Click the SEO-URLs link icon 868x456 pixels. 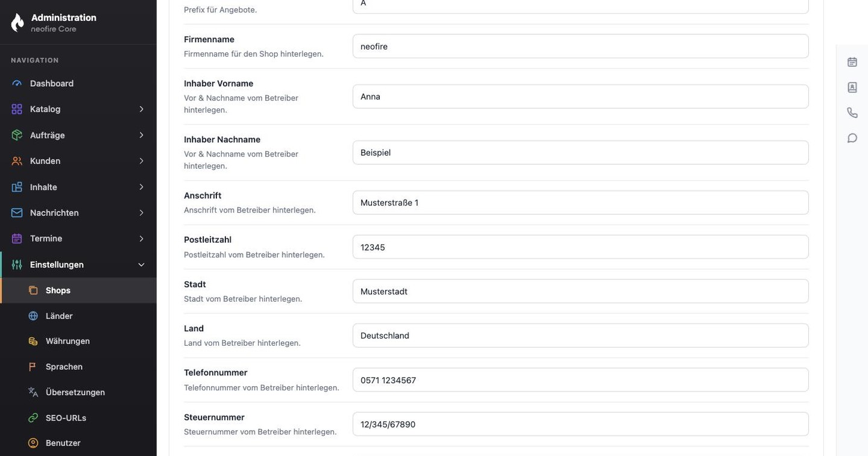click(33, 418)
